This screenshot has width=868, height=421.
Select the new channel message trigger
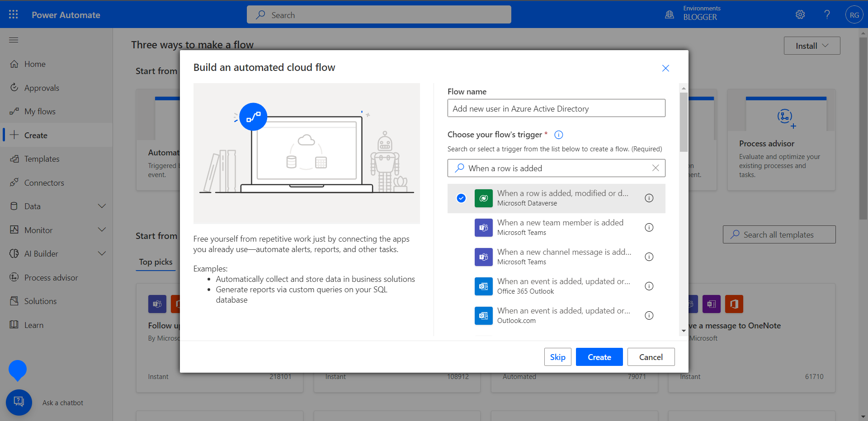[557, 257]
